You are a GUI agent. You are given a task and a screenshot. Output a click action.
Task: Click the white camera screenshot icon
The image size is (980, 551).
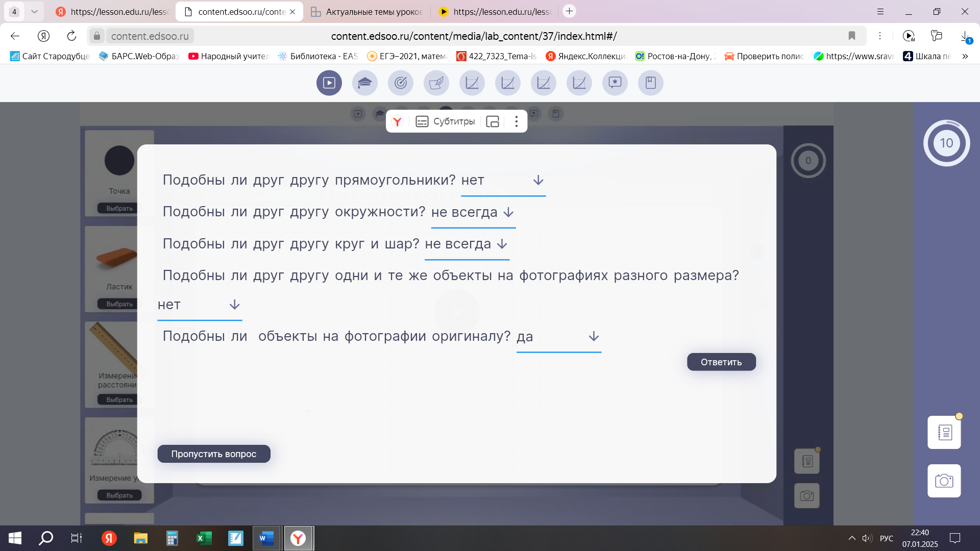point(944,481)
